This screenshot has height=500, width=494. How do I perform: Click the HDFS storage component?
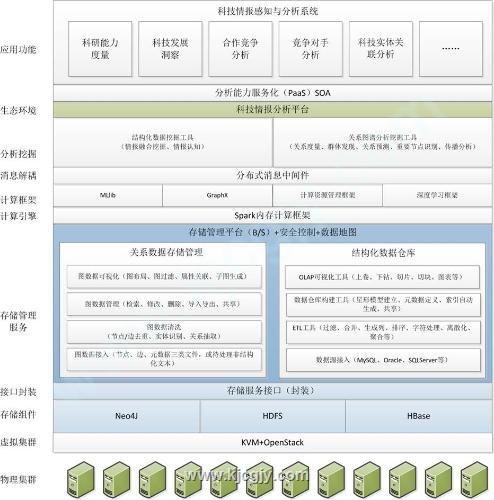point(273,416)
